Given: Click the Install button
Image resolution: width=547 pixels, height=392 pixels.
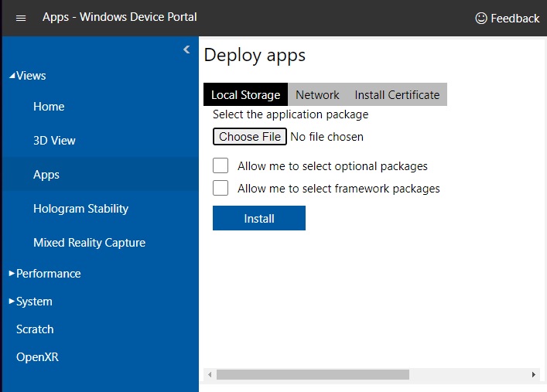Looking at the screenshot, I should click(259, 218).
